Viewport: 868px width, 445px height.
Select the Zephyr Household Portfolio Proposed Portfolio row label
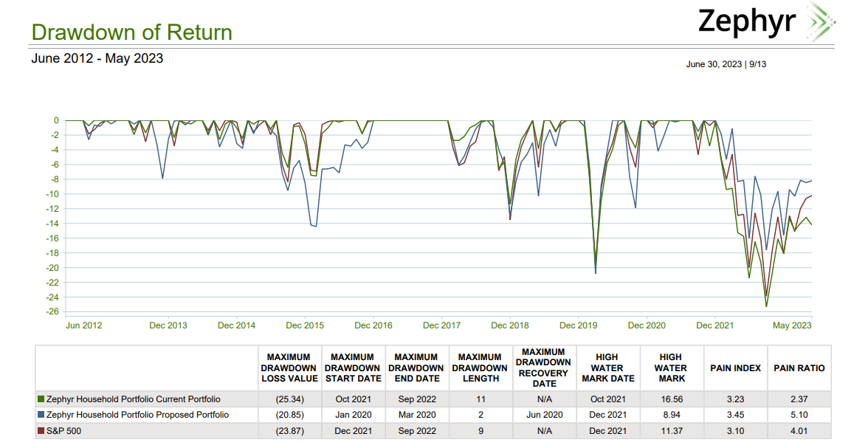pos(137,415)
